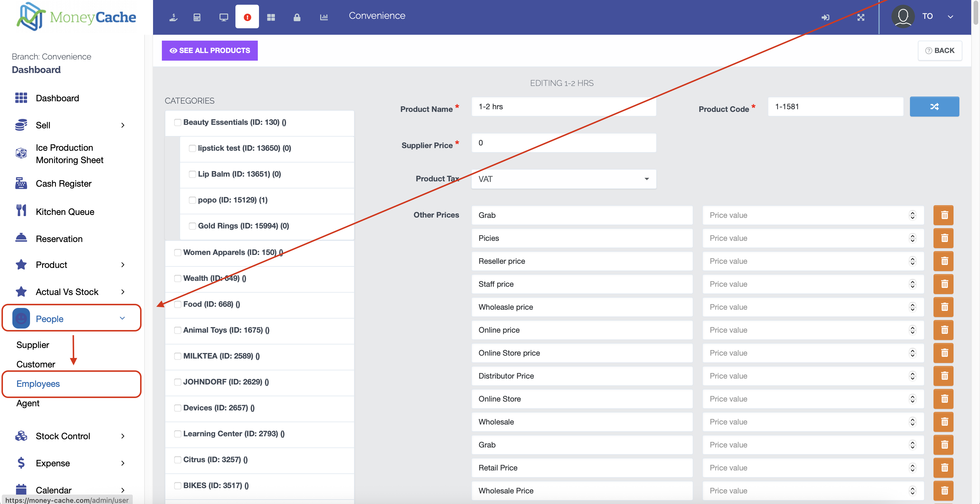Viewport: 980px width, 504px height.
Task: Click the calculator icon in top toolbar
Action: click(197, 17)
